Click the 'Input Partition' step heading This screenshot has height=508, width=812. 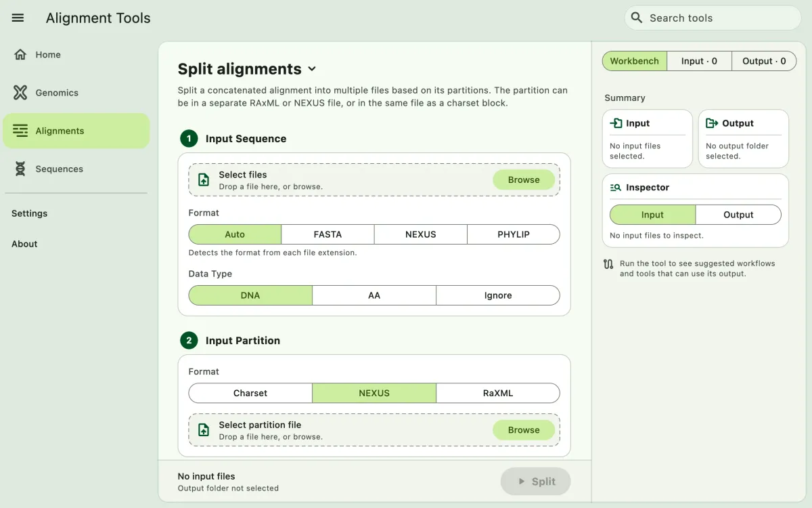243,341
